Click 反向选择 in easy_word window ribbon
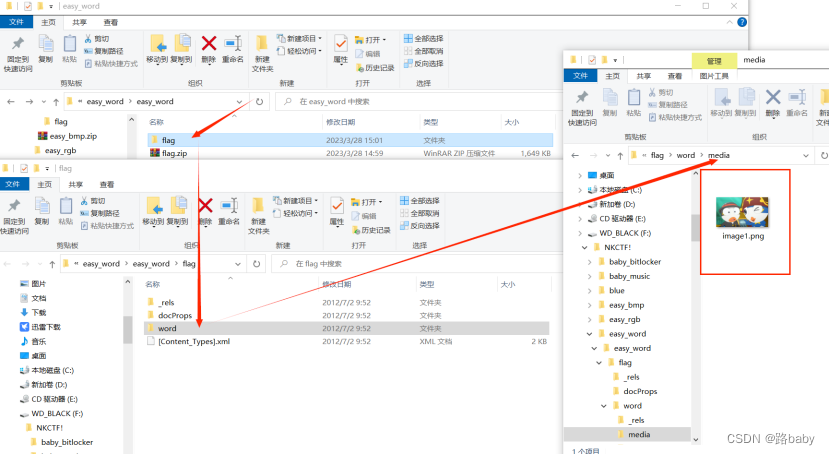 click(423, 63)
